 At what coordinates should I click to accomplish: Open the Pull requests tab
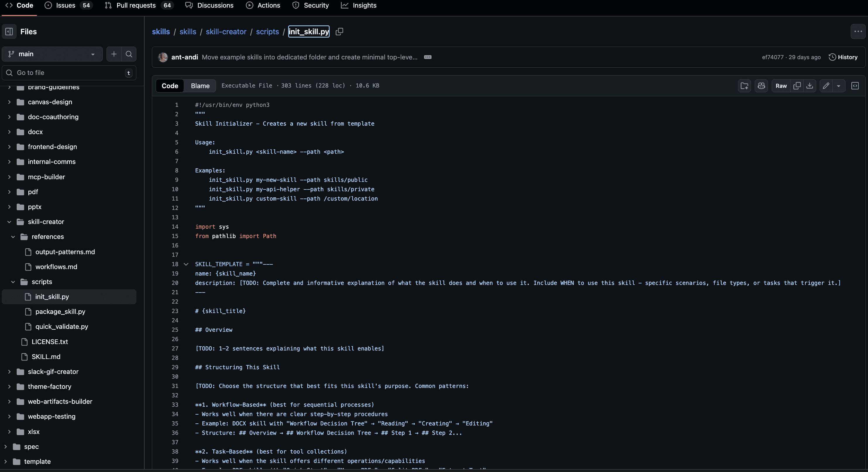[136, 5]
